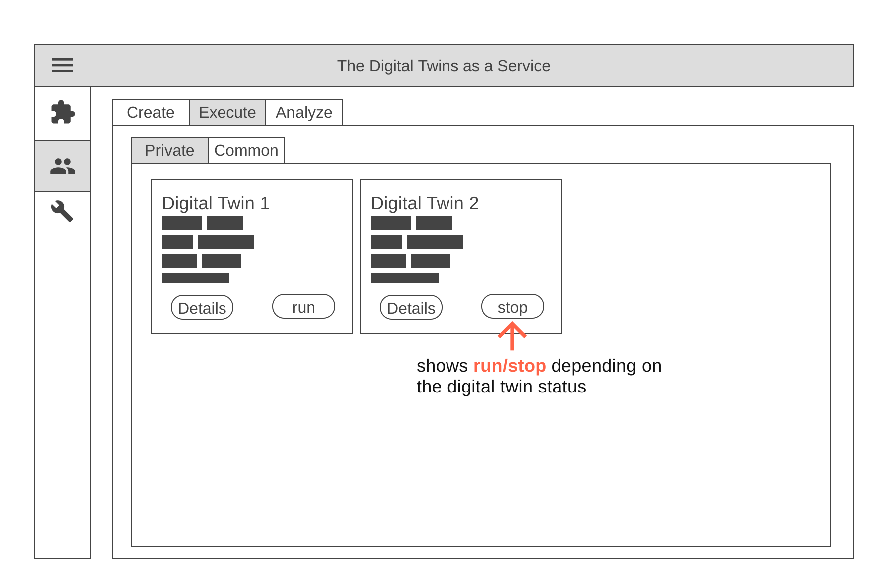The height and width of the screenshot is (588, 895).
Task: Open Details for Digital Twin 1
Action: click(202, 308)
